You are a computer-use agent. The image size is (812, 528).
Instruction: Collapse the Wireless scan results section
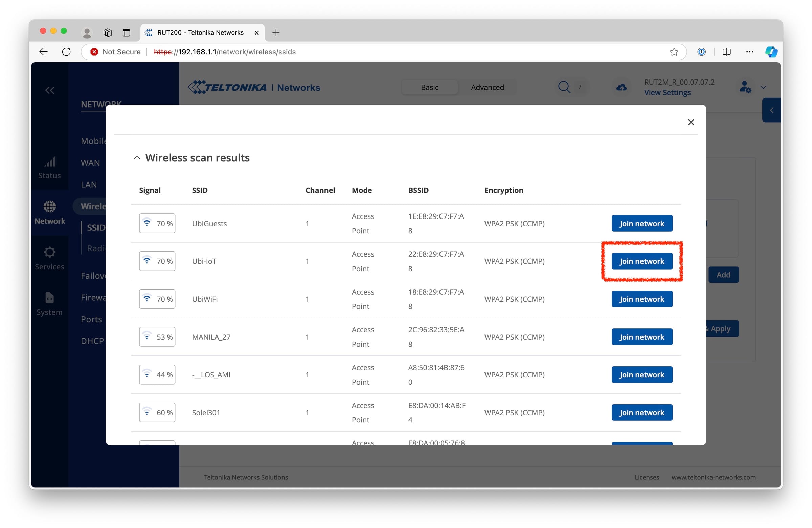[x=137, y=158]
